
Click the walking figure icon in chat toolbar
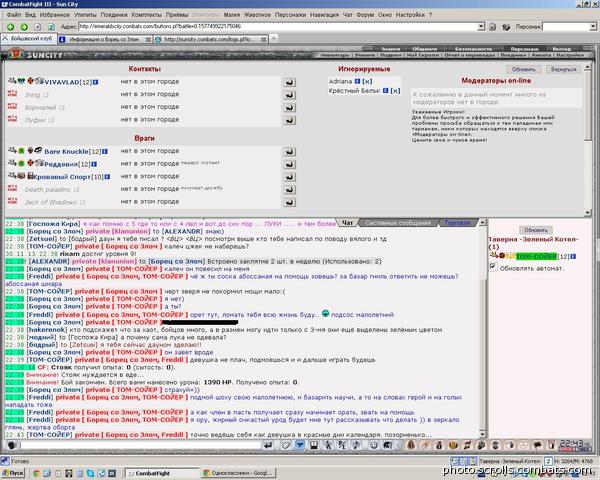[328, 445]
